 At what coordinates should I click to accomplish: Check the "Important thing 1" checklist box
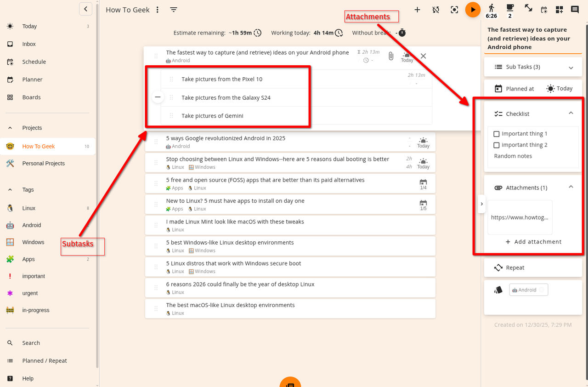tap(496, 134)
